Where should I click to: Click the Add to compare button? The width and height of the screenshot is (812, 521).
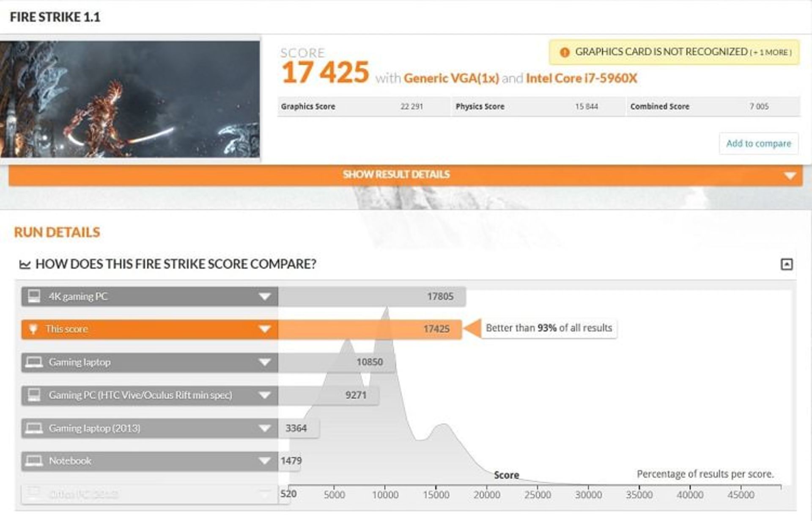tap(758, 143)
